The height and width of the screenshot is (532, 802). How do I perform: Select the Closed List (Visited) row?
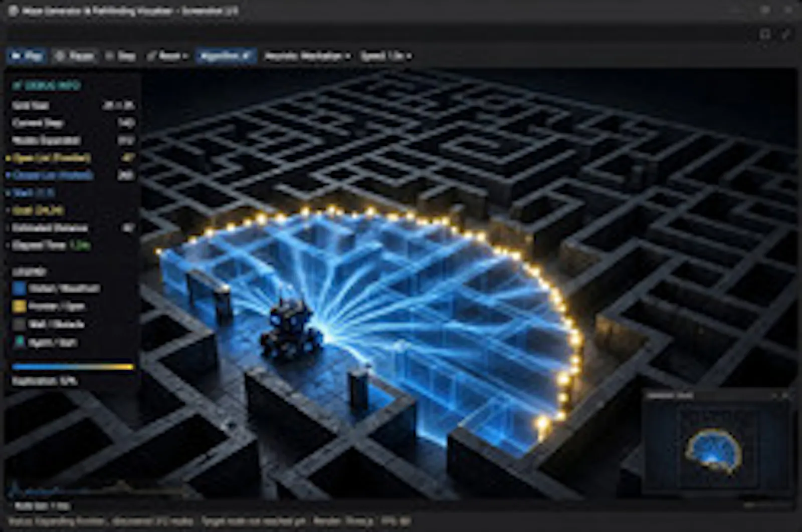(x=71, y=175)
